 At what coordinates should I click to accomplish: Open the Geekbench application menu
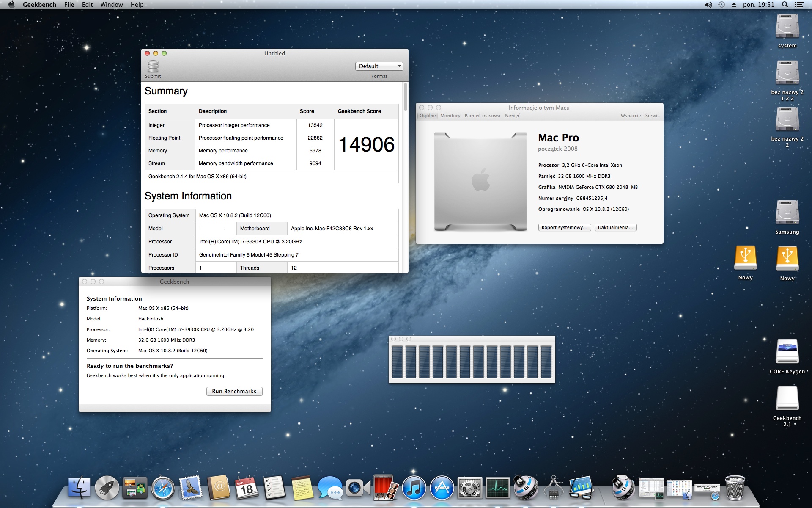click(39, 5)
